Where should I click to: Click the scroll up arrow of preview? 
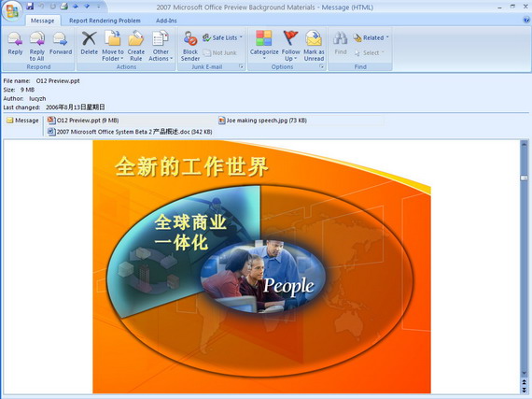[525, 144]
